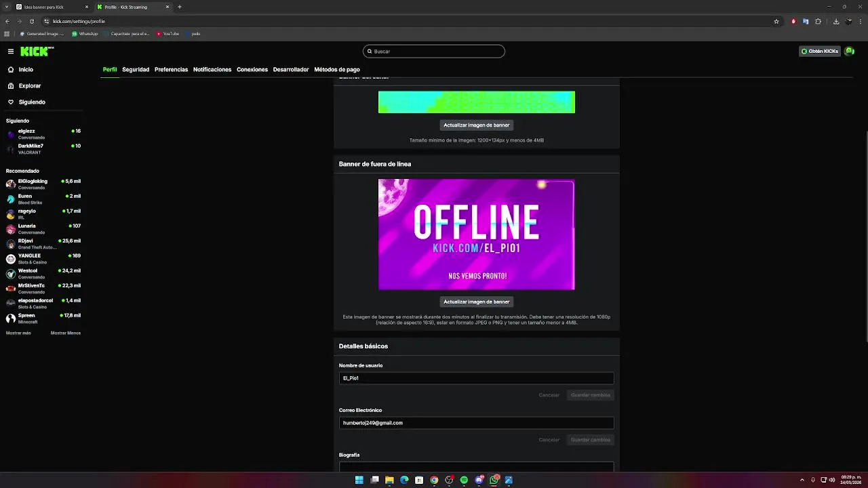
Task: Click the Biografía text area
Action: pos(476,466)
